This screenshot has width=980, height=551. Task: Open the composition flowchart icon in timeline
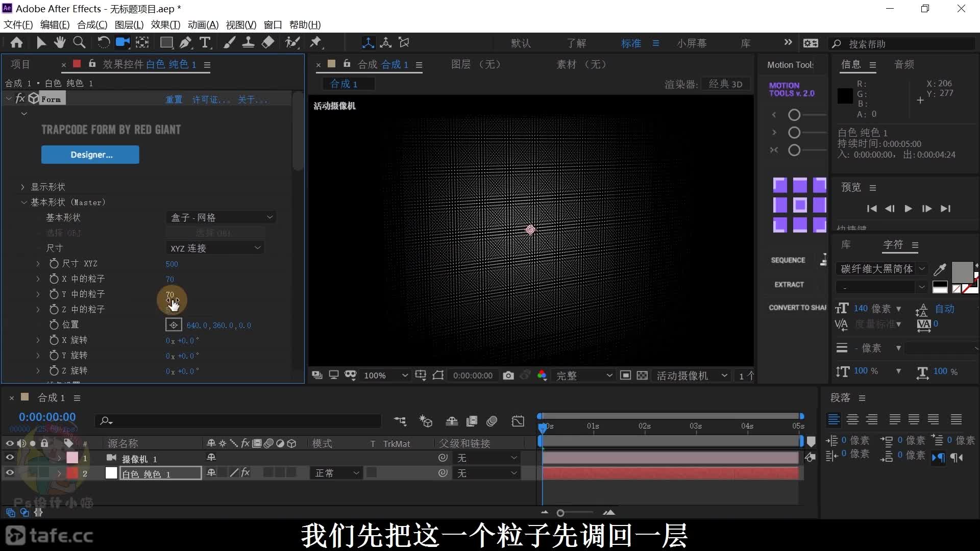pyautogui.click(x=400, y=421)
